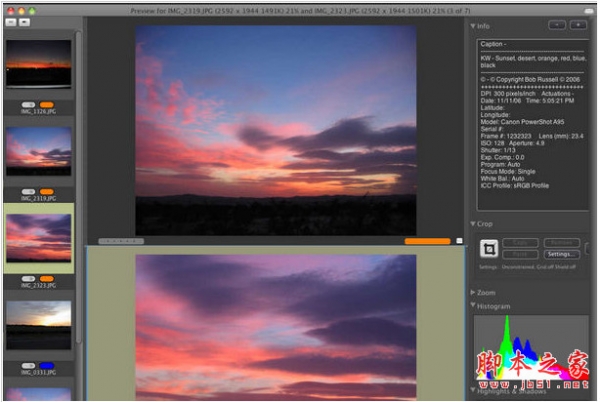This screenshot has height=402, width=600.
Task: Click the plus button in Info panel
Action: click(x=578, y=25)
